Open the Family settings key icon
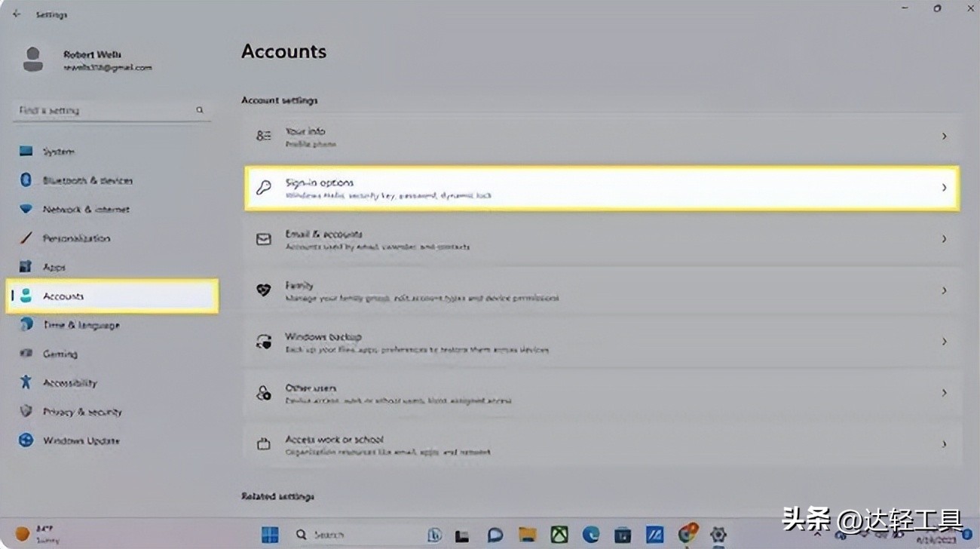 point(263,290)
